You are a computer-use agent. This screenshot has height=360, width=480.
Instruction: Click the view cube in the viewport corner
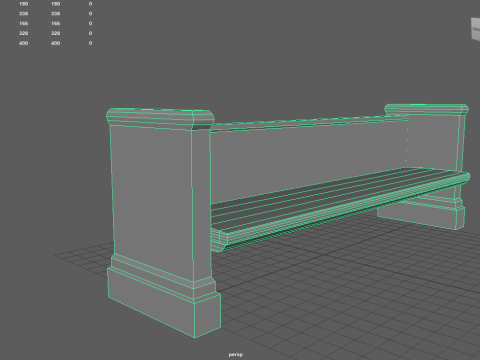coord(476,30)
